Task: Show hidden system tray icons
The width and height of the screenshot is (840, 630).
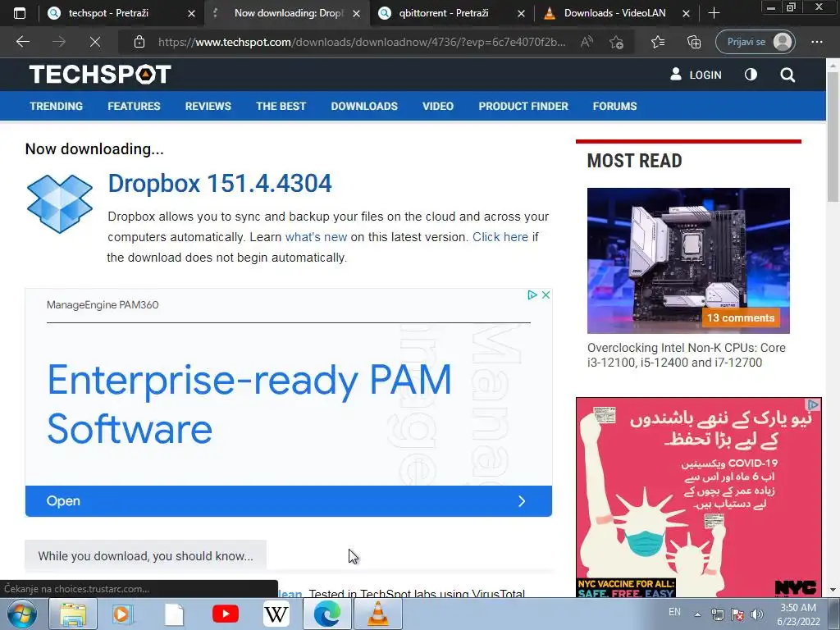Action: [x=697, y=614]
